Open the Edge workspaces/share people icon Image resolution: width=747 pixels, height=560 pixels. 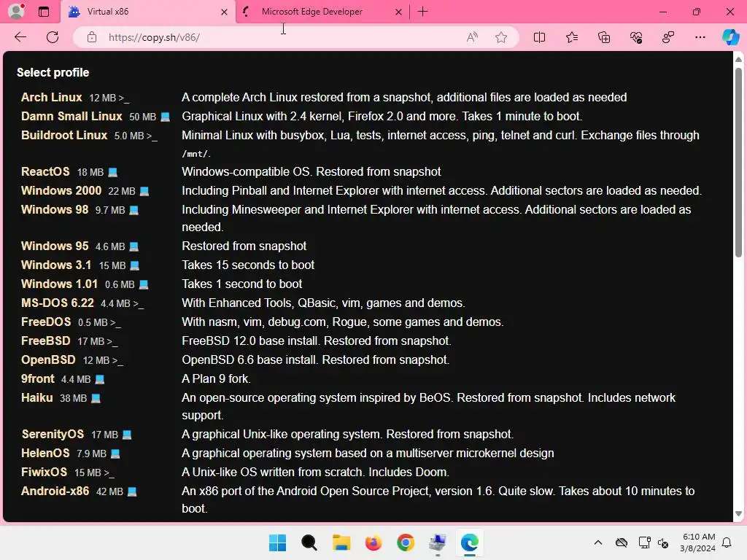click(x=668, y=37)
